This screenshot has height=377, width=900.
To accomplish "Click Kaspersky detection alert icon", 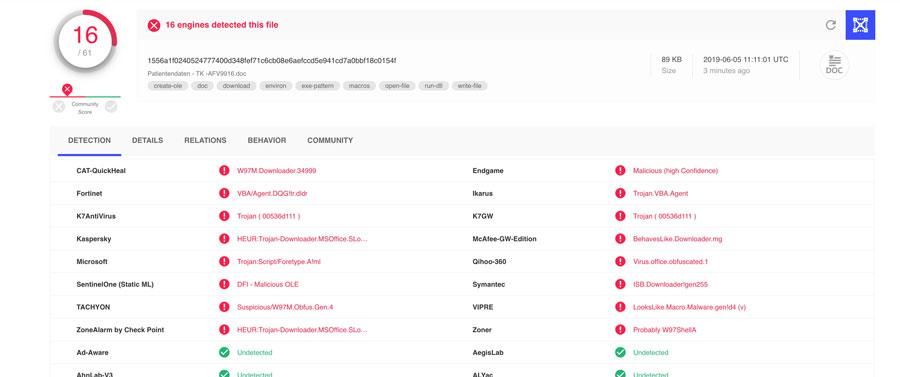I will click(x=224, y=239).
